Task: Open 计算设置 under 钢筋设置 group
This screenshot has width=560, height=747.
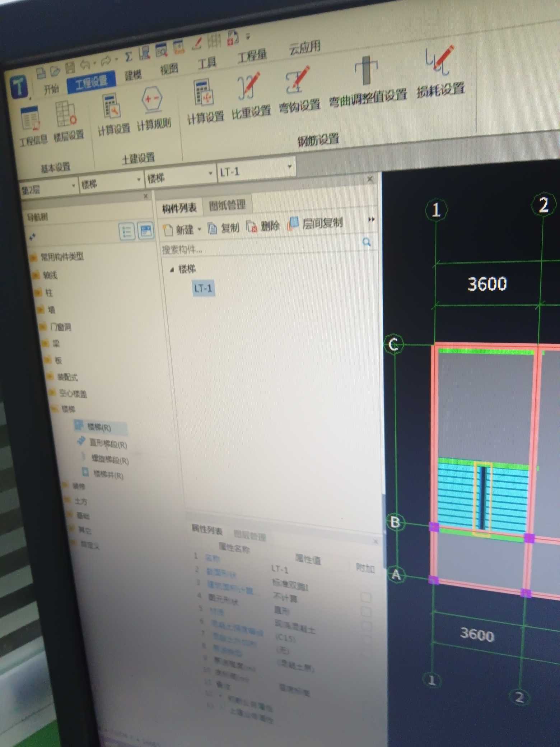Action: [205, 102]
